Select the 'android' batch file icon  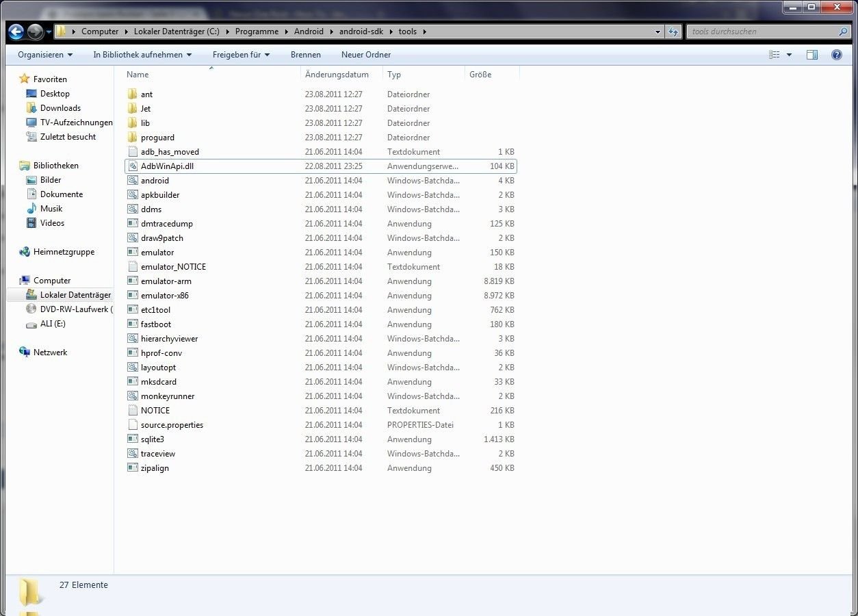pos(133,181)
